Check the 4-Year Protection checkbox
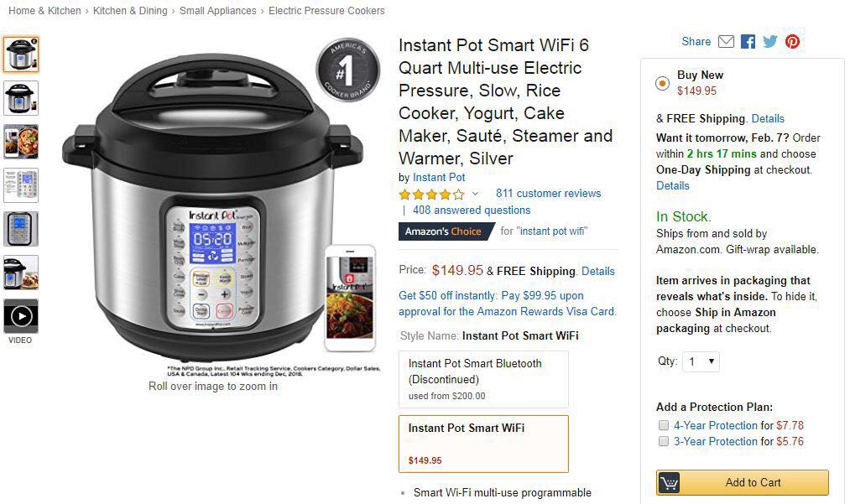Viewport: 850px width, 504px height. [x=663, y=425]
